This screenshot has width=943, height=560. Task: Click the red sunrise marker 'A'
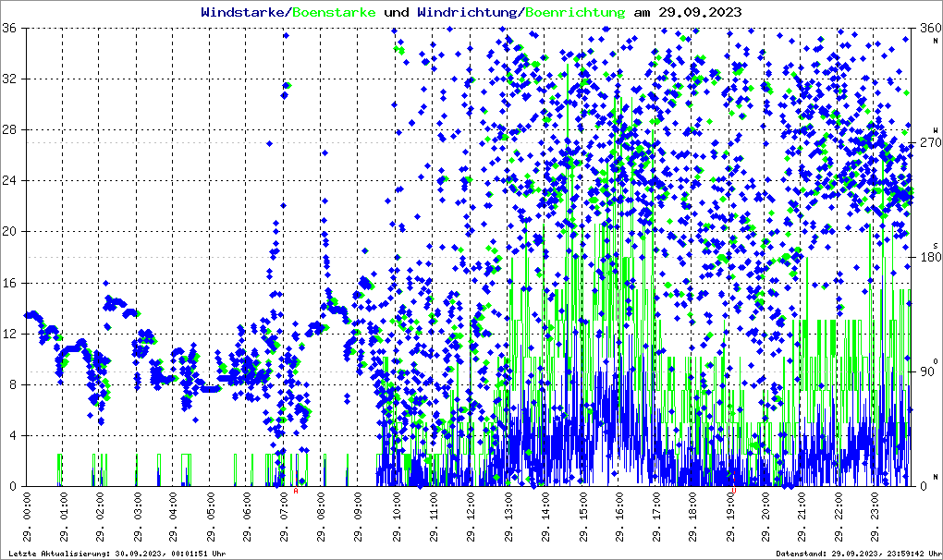pyautogui.click(x=295, y=491)
